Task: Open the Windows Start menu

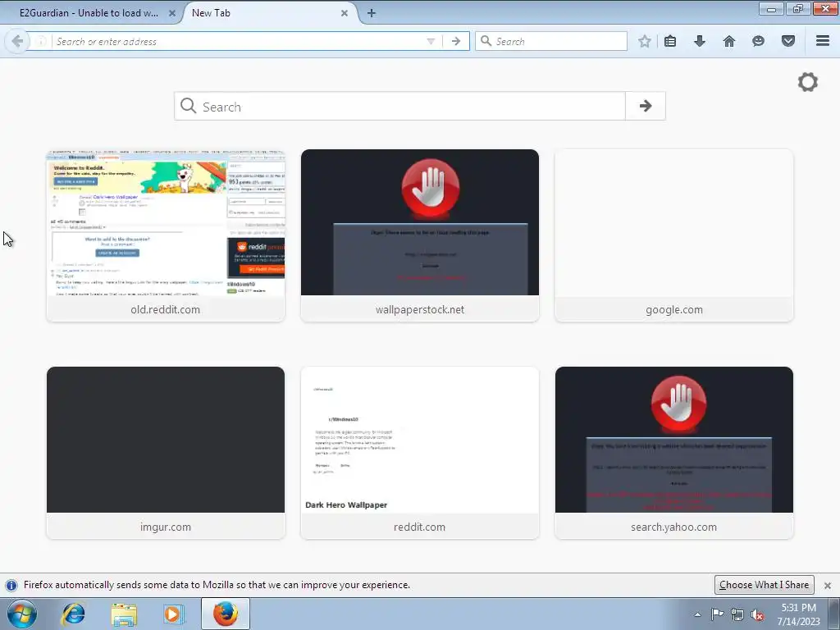Action: (x=22, y=614)
